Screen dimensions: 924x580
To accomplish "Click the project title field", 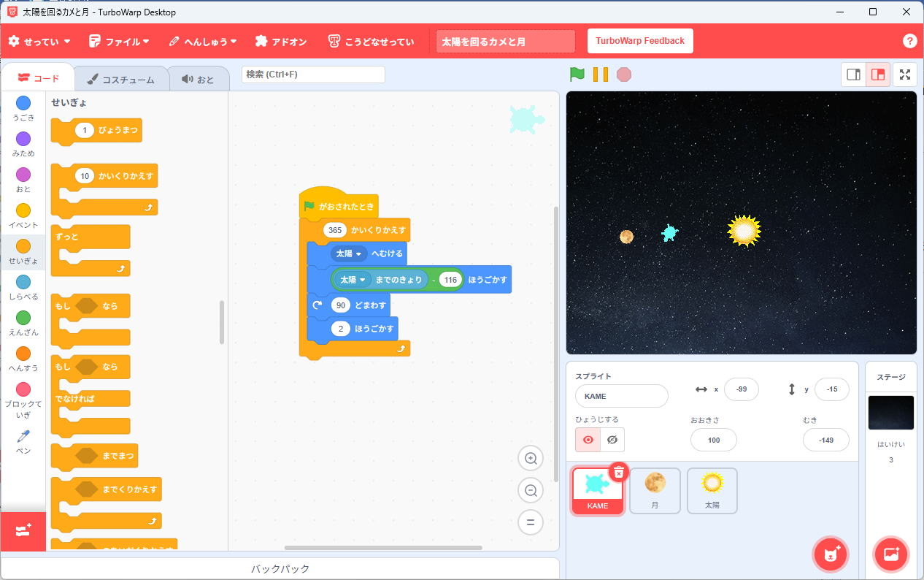I will coord(505,42).
